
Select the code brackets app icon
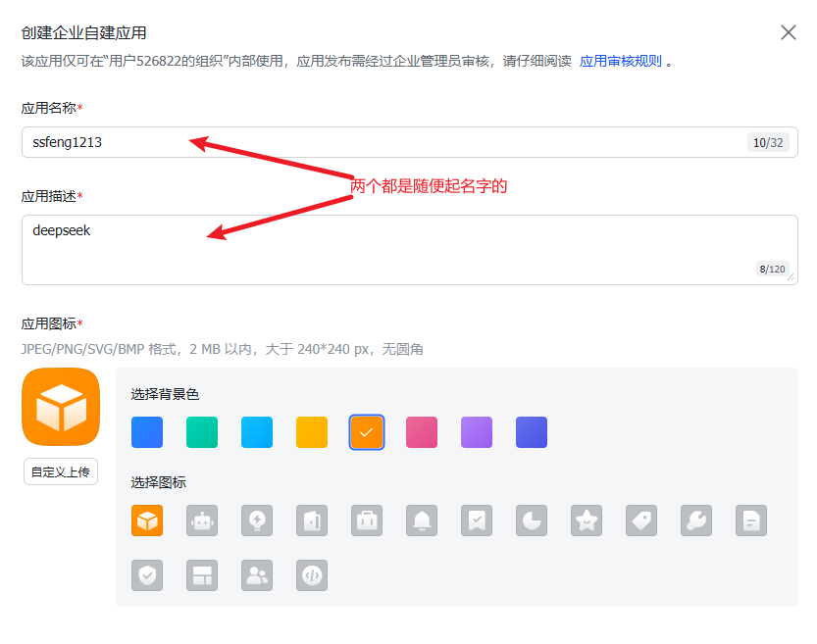pos(312,575)
